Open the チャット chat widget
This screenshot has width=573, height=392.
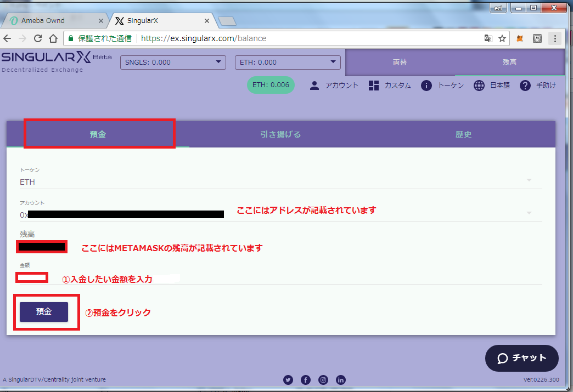click(x=521, y=358)
